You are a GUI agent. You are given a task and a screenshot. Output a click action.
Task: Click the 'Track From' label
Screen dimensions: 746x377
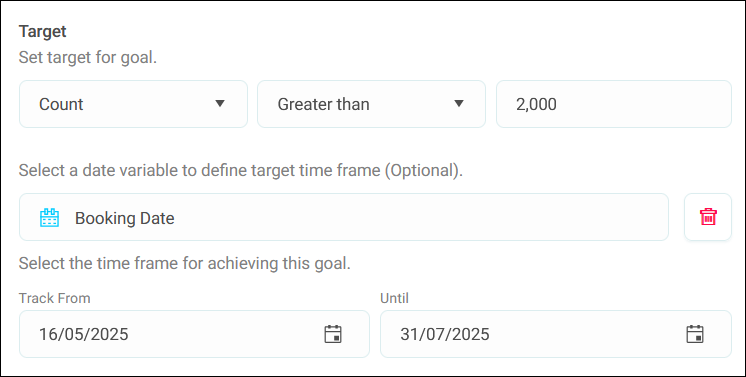point(54,298)
